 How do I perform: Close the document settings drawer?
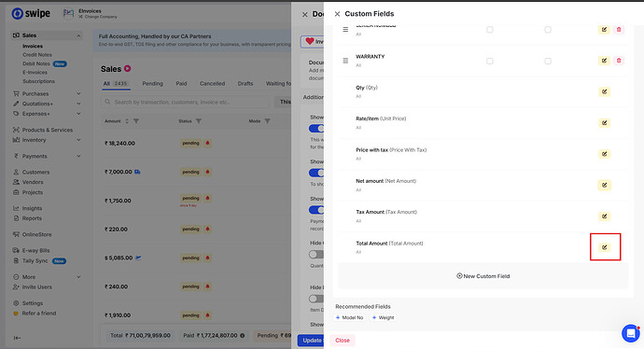click(305, 15)
